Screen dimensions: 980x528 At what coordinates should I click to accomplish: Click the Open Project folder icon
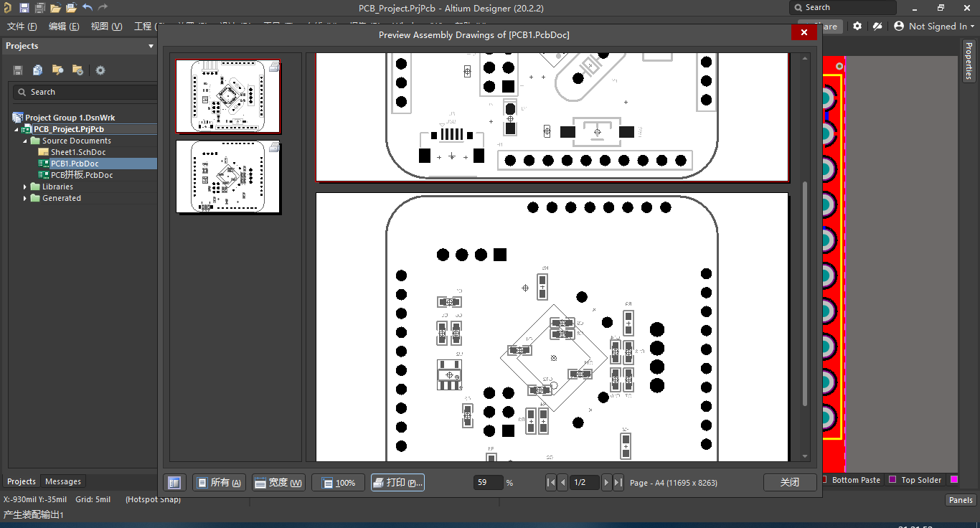pos(71,8)
